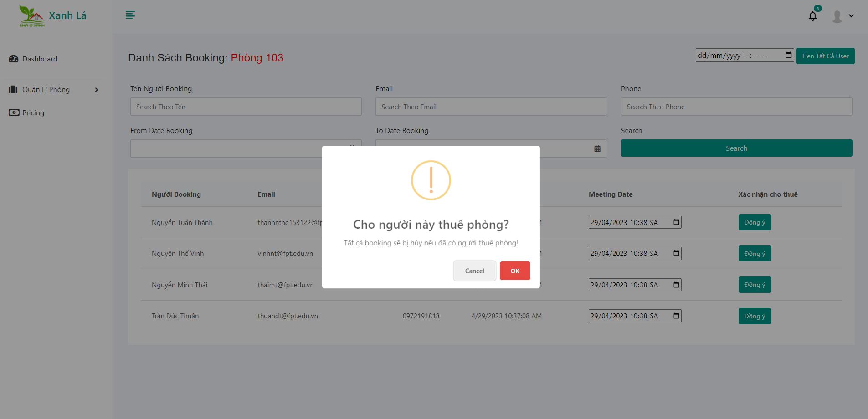Confirm rental by clicking OK
Screen dimensions: 868x419
pos(515,271)
